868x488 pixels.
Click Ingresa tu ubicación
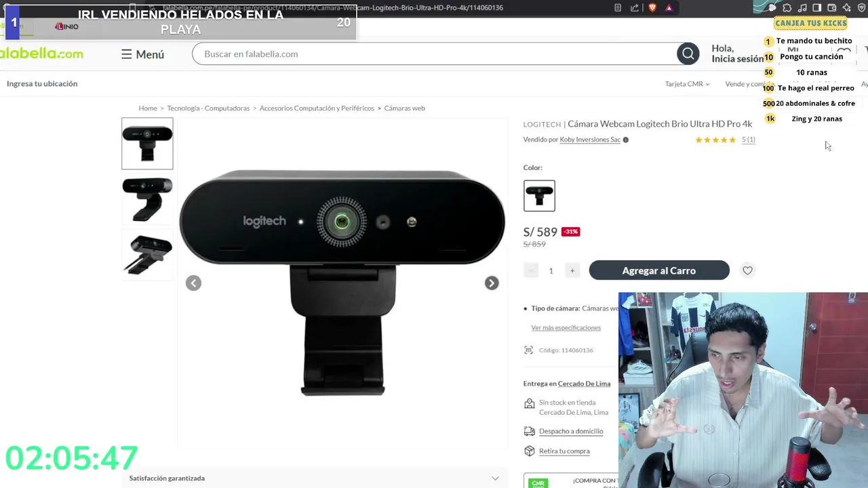click(42, 83)
